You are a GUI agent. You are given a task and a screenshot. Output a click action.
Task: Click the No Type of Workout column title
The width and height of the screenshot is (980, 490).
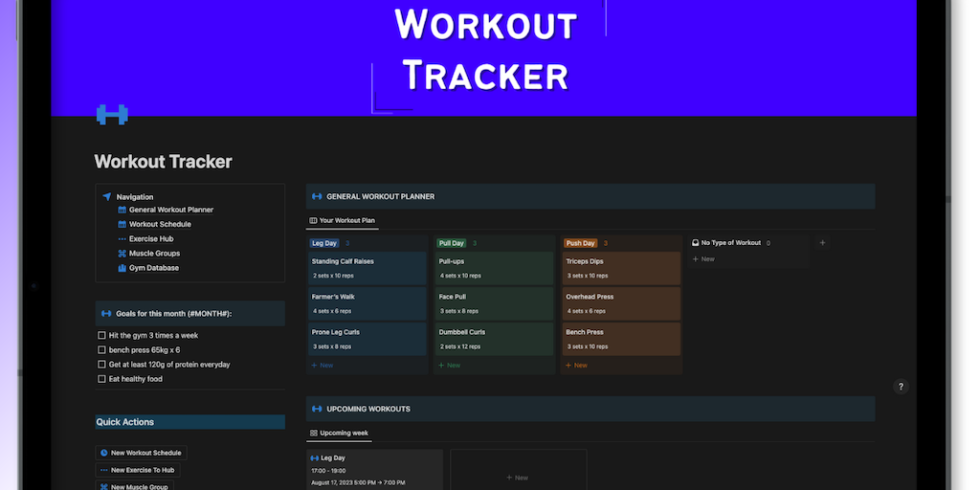pos(730,243)
